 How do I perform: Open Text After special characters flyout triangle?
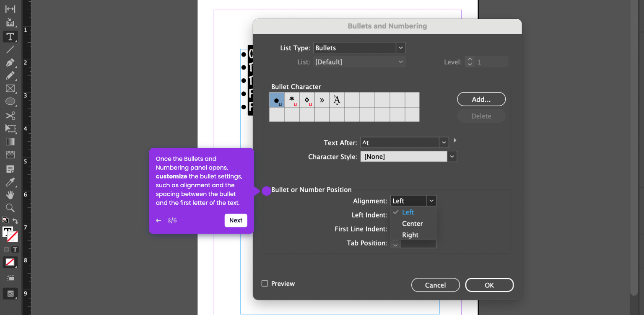coord(455,141)
